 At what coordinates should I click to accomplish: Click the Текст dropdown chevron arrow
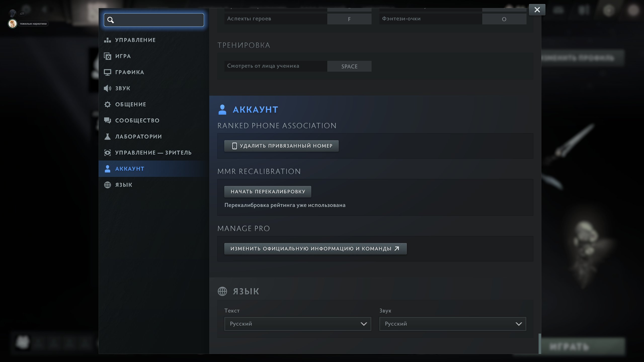[x=364, y=324]
